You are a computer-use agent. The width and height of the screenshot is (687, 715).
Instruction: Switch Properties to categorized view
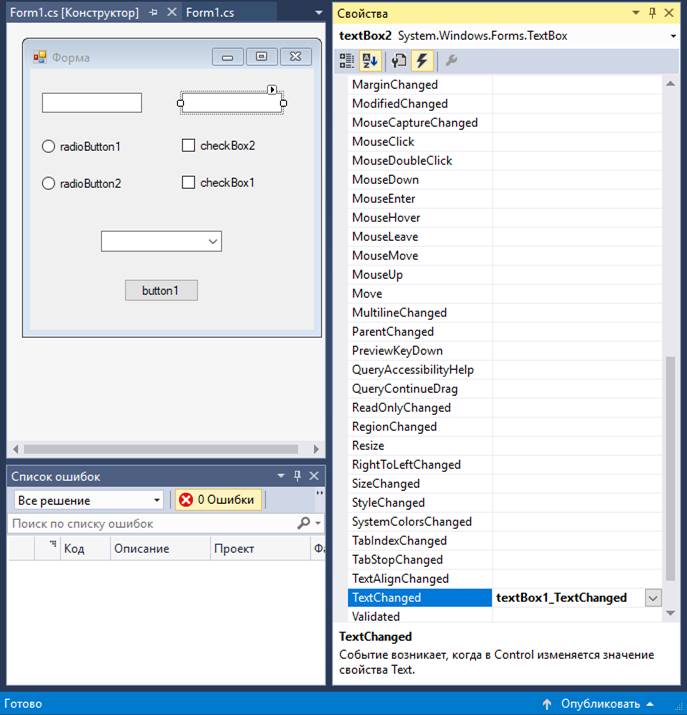(347, 61)
